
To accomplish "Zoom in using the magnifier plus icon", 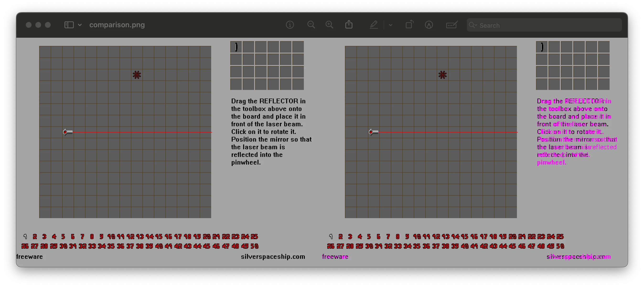I will (329, 25).
